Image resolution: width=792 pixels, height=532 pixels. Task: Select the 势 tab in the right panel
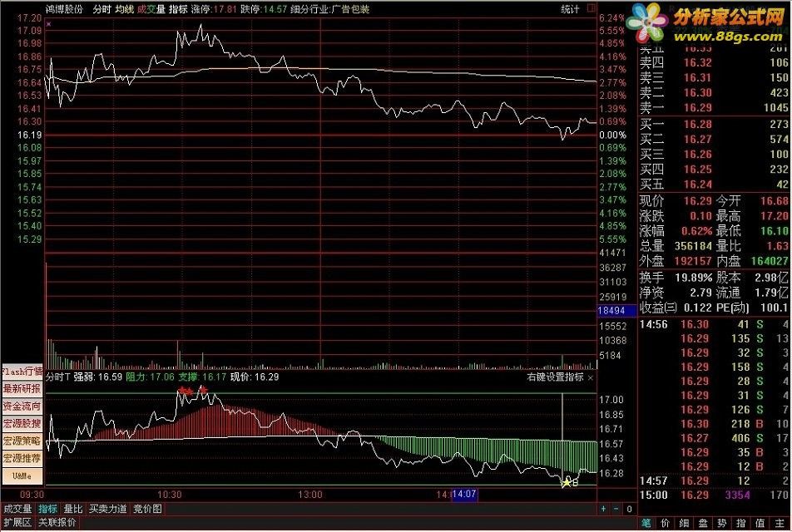pyautogui.click(x=722, y=523)
